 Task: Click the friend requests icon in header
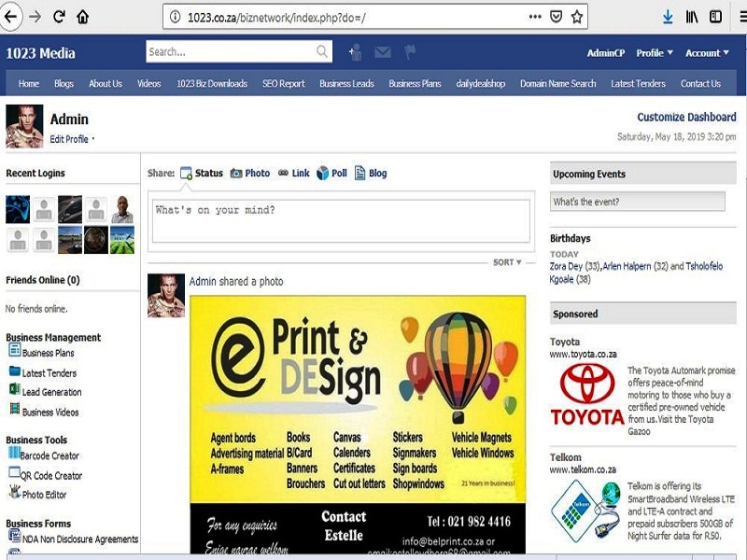[355, 52]
